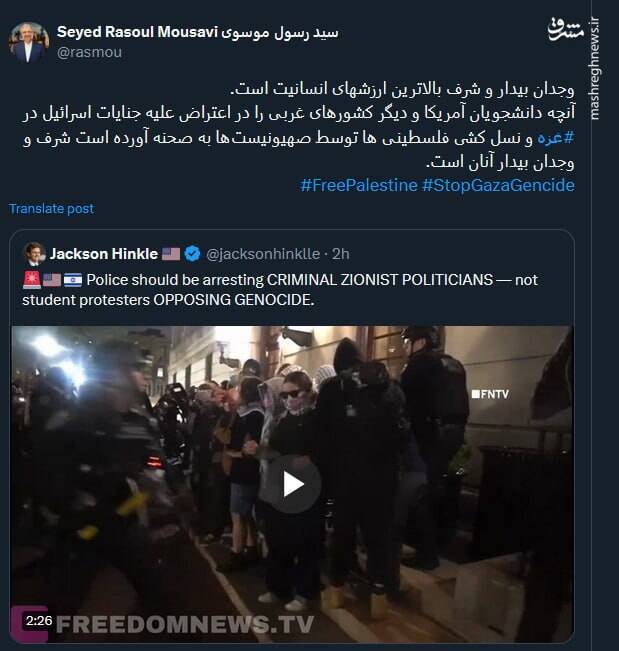The height and width of the screenshot is (651, 619).
Task: Click the Israel flag emoji in the quoted tweet
Action: (x=73, y=280)
